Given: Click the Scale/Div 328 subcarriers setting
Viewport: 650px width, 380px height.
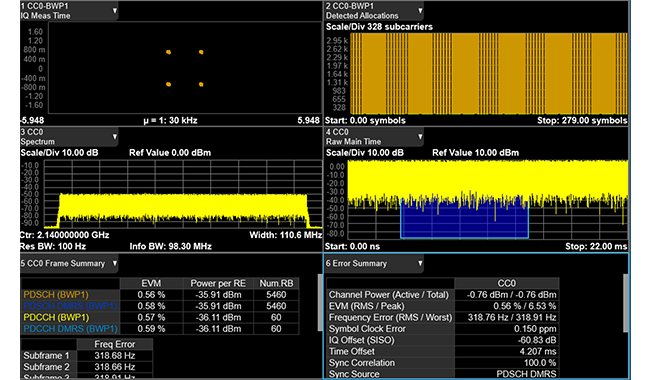Looking at the screenshot, I should (x=379, y=27).
